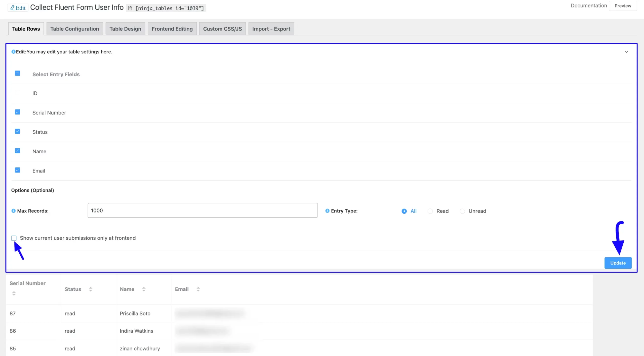Click the Max Records input field
Image resolution: width=644 pixels, height=356 pixels.
[x=203, y=210]
